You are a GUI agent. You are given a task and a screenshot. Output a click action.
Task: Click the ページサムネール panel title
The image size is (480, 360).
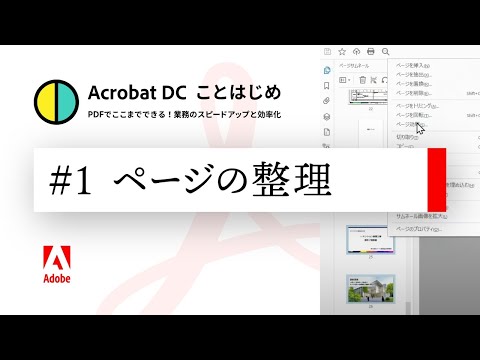354,66
